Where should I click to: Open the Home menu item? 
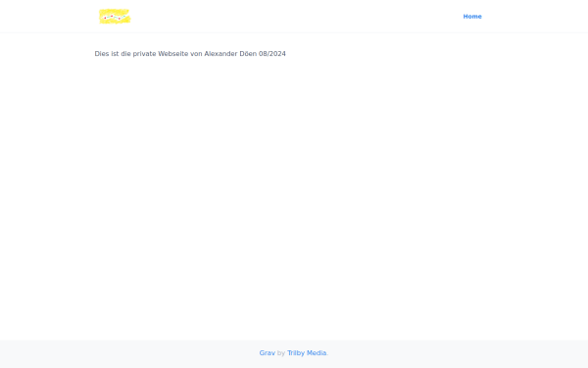pos(472,17)
